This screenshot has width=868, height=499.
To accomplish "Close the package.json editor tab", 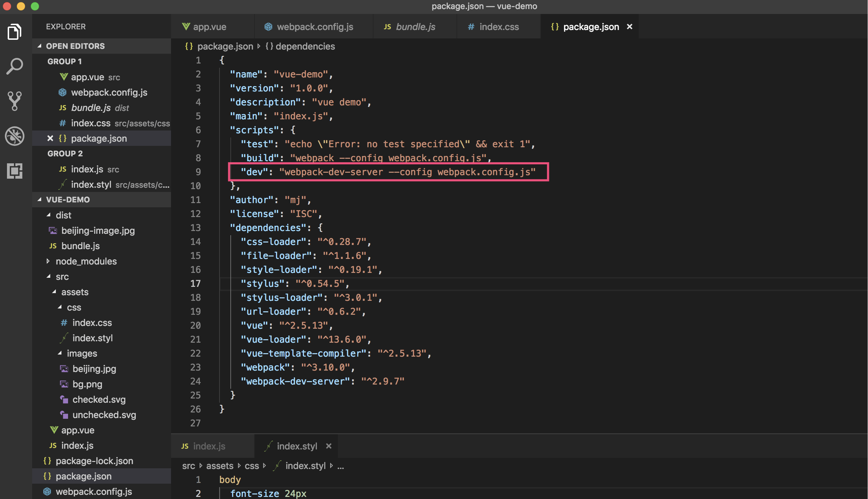I will point(630,27).
